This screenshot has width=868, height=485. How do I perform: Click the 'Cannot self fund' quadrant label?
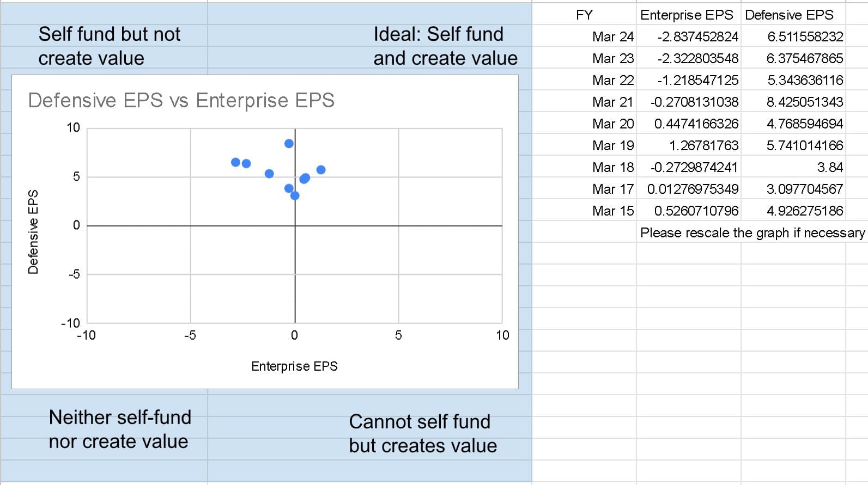pos(420,422)
